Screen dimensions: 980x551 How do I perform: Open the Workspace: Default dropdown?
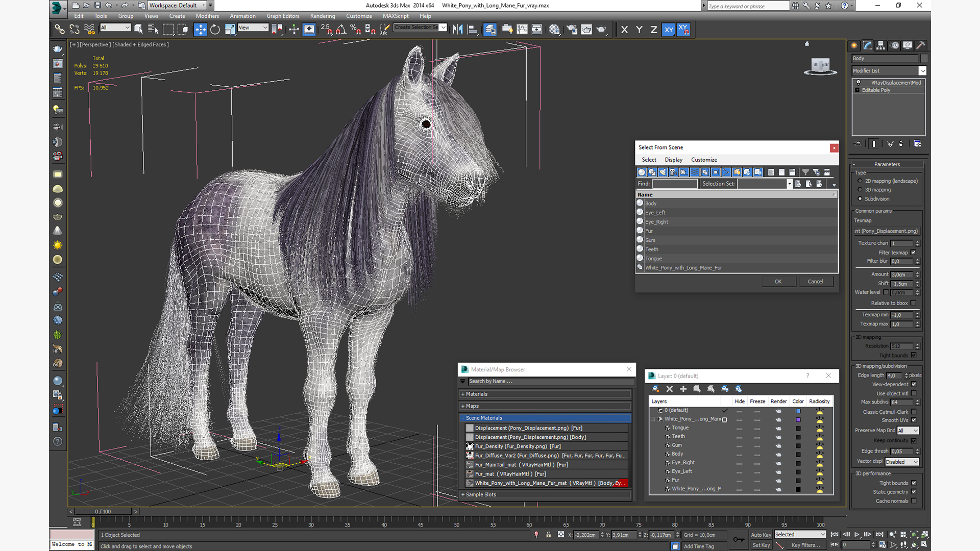[x=177, y=6]
